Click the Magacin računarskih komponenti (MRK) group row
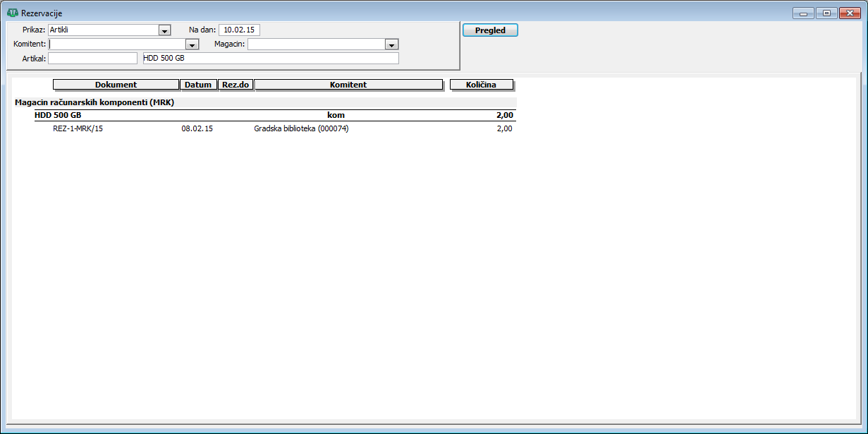This screenshot has width=868, height=434. (x=94, y=102)
